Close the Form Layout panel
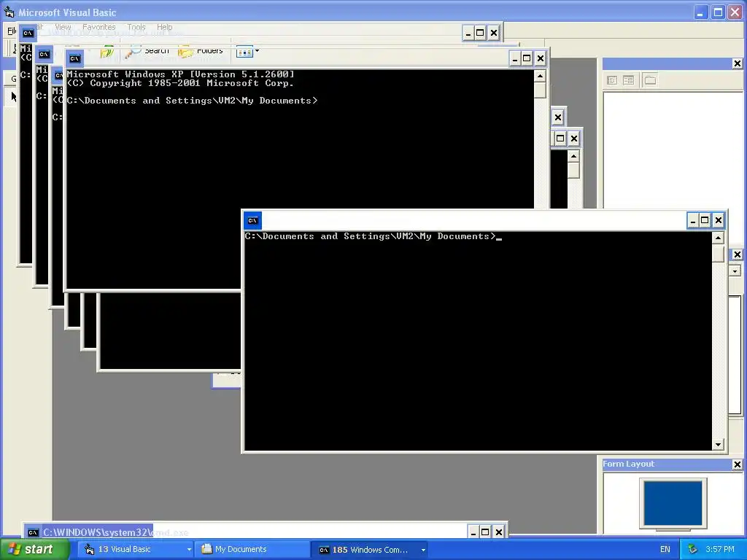The width and height of the screenshot is (747, 560). pyautogui.click(x=737, y=464)
